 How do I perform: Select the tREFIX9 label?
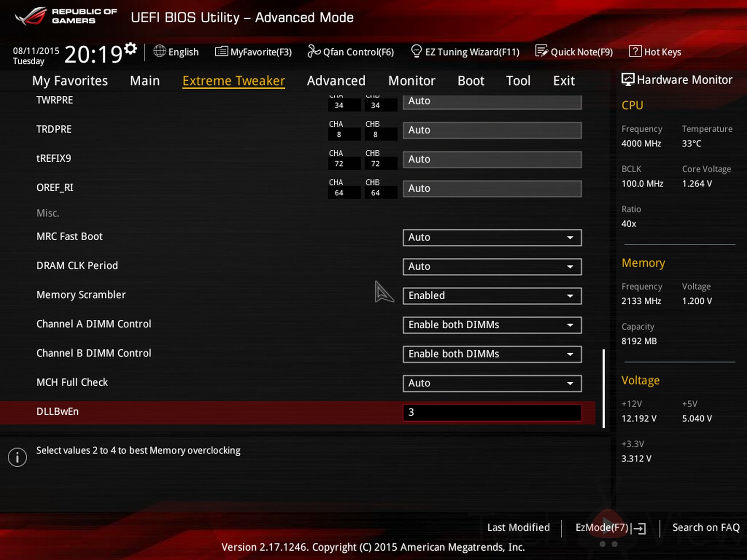point(53,158)
